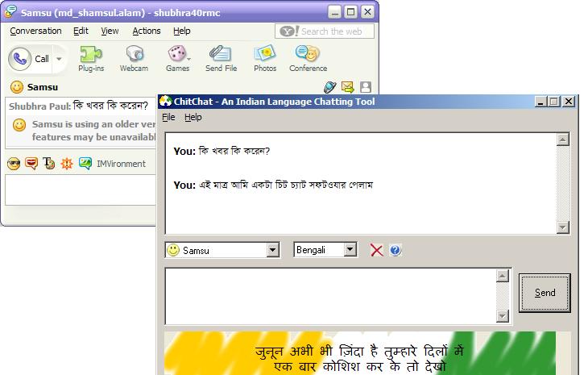This screenshot has width=588, height=375.
Task: Start a Conference from the toolbar
Action: [x=308, y=59]
